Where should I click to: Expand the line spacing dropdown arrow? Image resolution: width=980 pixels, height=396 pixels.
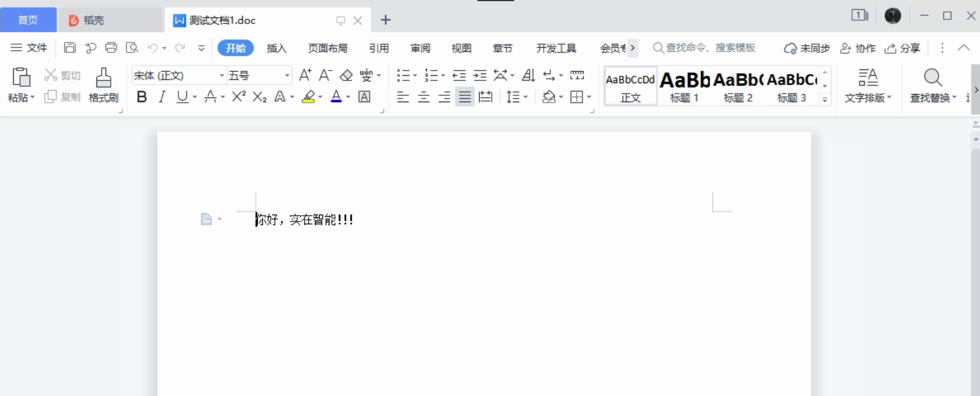526,97
